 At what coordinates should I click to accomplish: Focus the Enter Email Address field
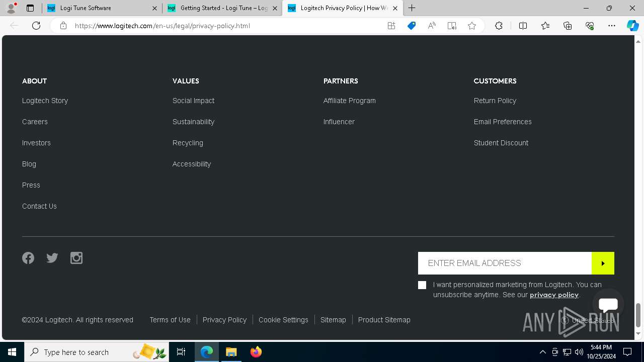coord(505,263)
